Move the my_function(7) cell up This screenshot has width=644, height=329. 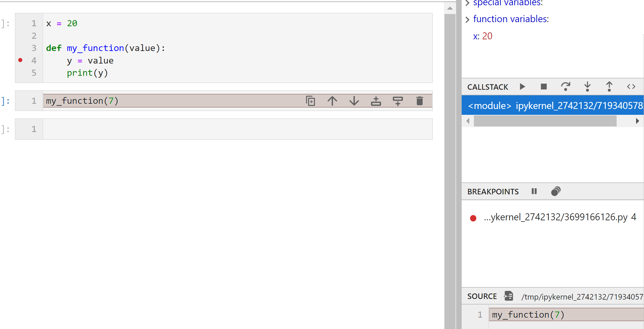click(332, 101)
